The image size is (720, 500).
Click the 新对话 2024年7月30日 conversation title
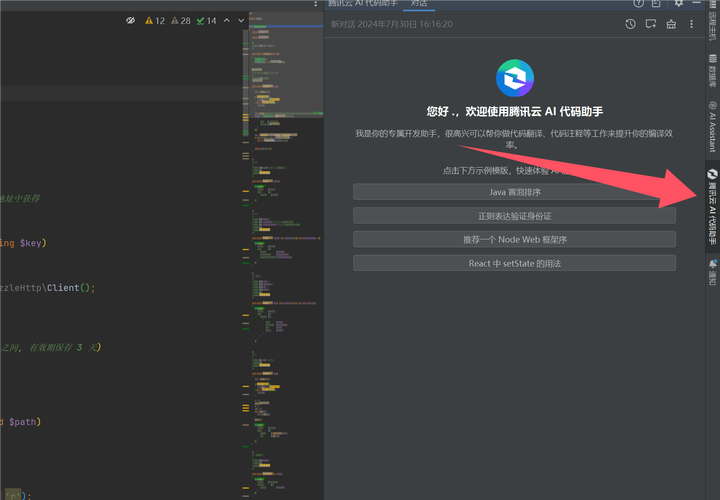click(x=392, y=24)
